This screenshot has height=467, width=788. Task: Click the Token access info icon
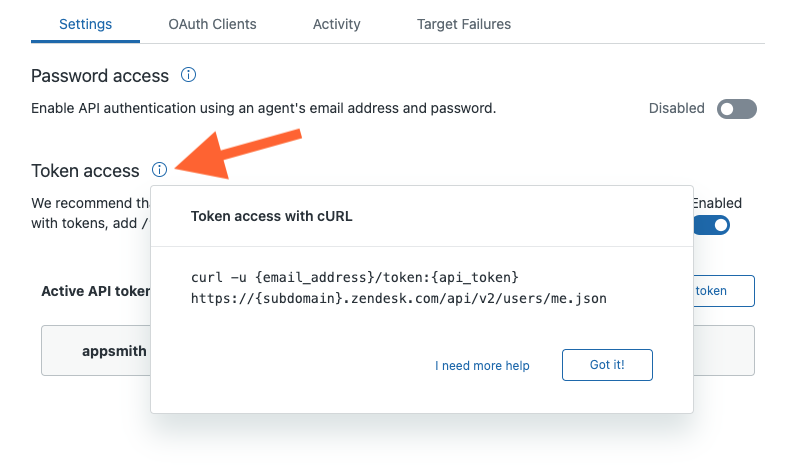pos(160,170)
